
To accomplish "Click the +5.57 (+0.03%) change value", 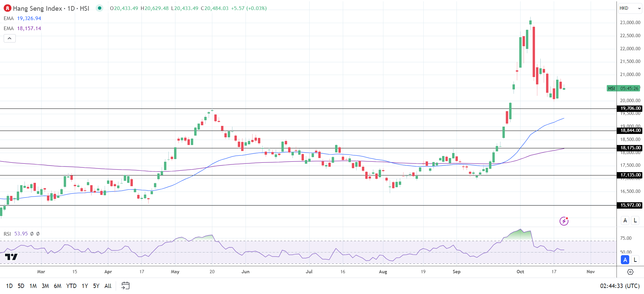I will [249, 8].
